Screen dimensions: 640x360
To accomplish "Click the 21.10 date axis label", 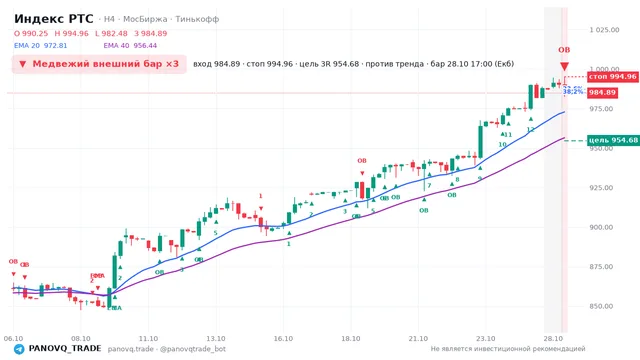I will pos(418,339).
